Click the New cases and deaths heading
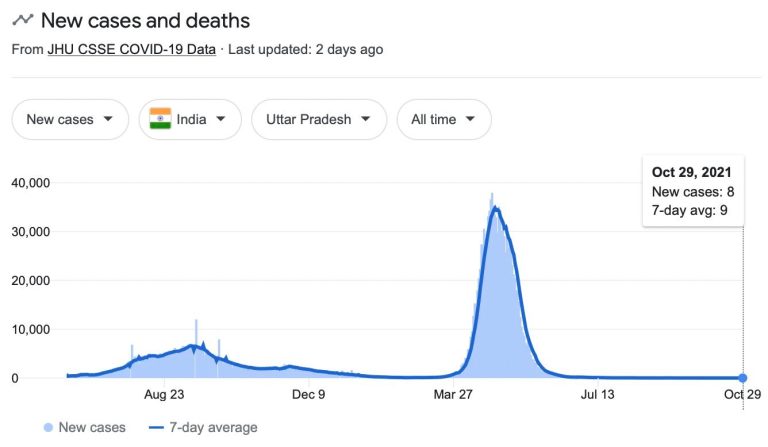 pos(145,20)
